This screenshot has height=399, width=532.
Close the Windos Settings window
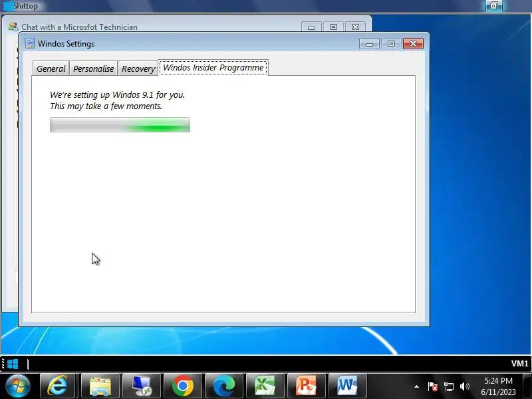click(413, 44)
